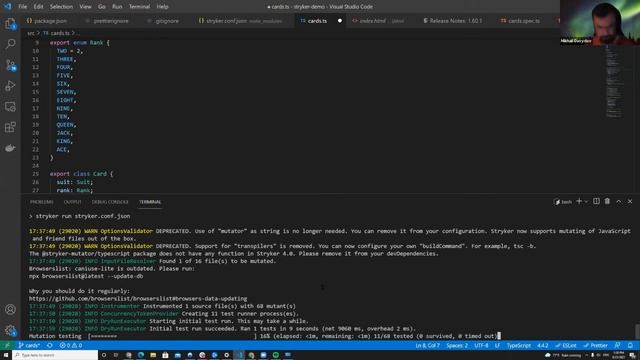Open errors and warnings count in status bar

pyautogui.click(x=71, y=345)
